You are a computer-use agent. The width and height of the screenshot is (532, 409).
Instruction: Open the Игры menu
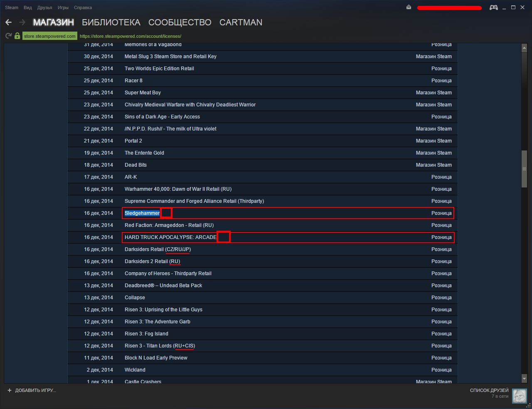[63, 7]
